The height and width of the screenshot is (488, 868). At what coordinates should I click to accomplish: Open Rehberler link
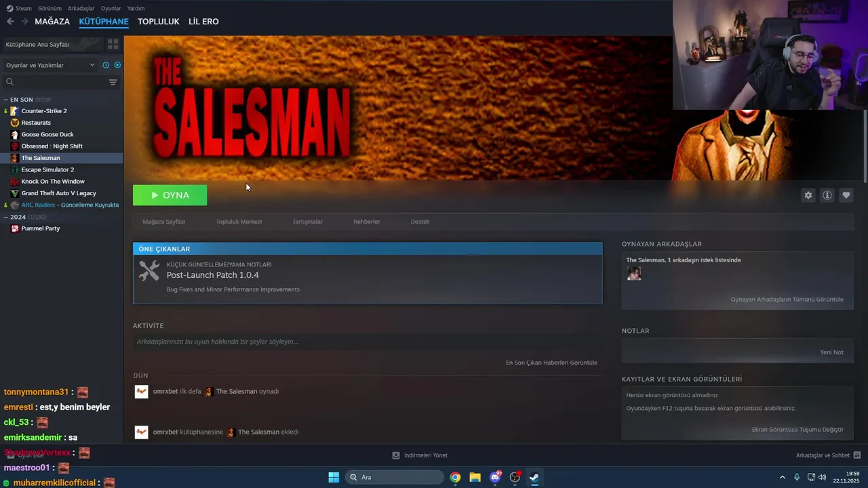(x=367, y=222)
